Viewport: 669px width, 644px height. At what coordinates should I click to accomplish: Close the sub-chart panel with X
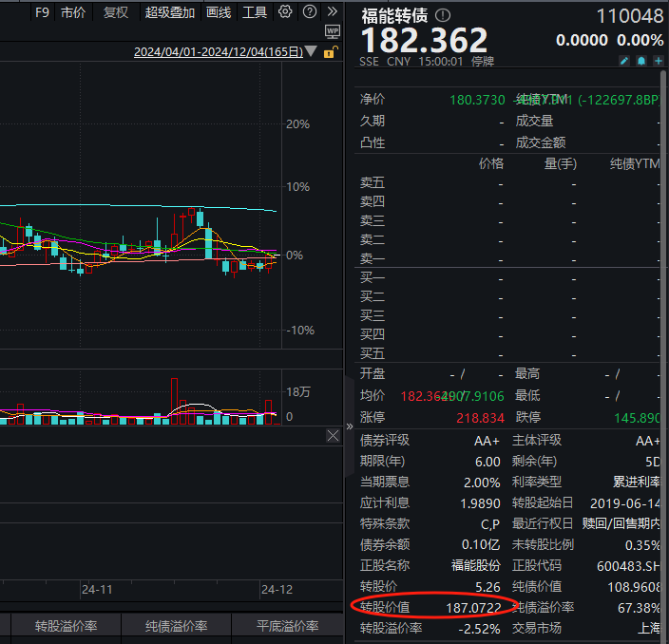click(x=333, y=435)
